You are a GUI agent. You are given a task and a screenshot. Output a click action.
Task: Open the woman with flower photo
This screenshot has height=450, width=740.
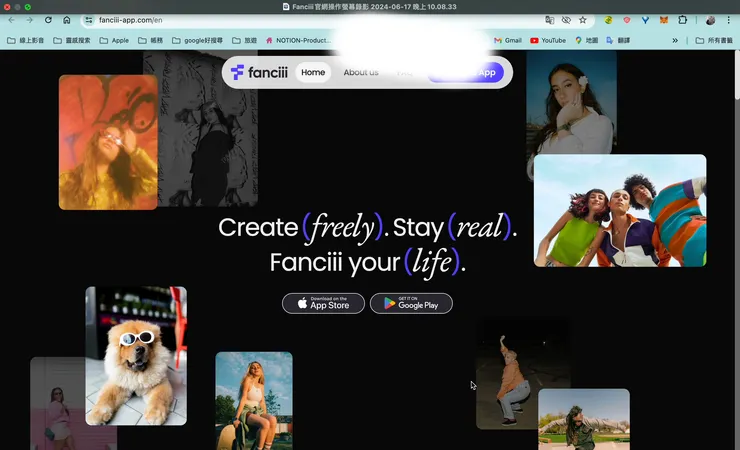click(x=572, y=102)
